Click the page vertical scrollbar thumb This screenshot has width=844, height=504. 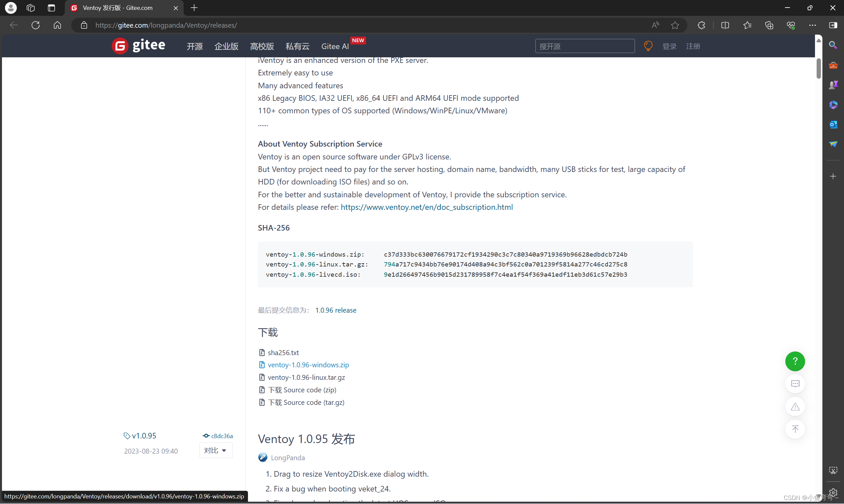point(819,68)
